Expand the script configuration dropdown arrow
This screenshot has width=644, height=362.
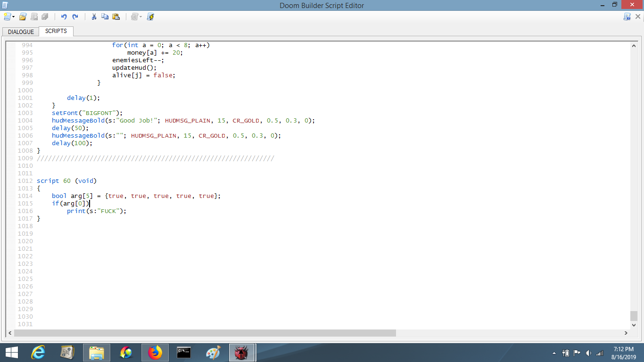tap(140, 16)
